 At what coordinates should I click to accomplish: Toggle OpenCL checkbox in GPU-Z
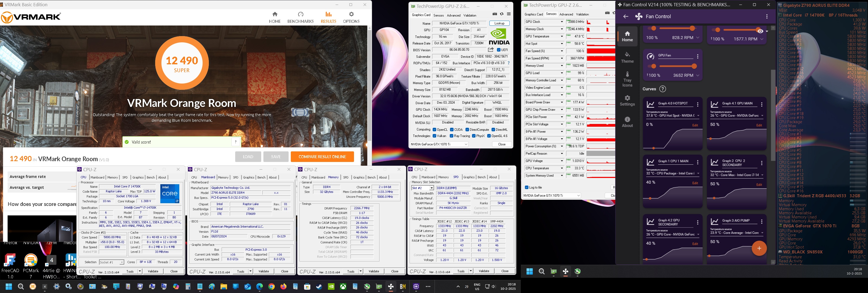pyautogui.click(x=434, y=129)
